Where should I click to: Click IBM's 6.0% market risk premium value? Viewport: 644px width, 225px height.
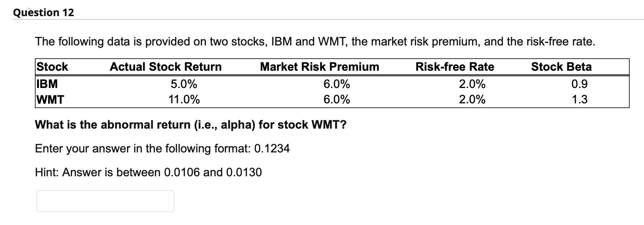(x=336, y=84)
